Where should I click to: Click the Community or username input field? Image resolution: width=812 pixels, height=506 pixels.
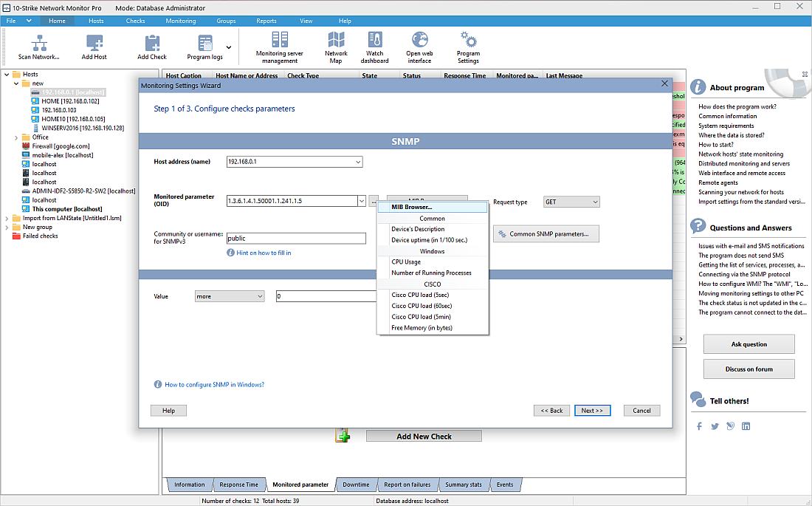click(296, 239)
